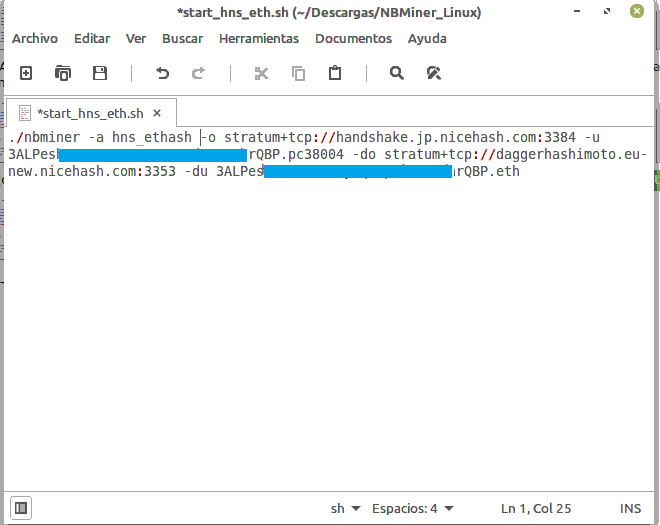Click the scissors cut icon
This screenshot has width=660, height=525.
coord(261,74)
